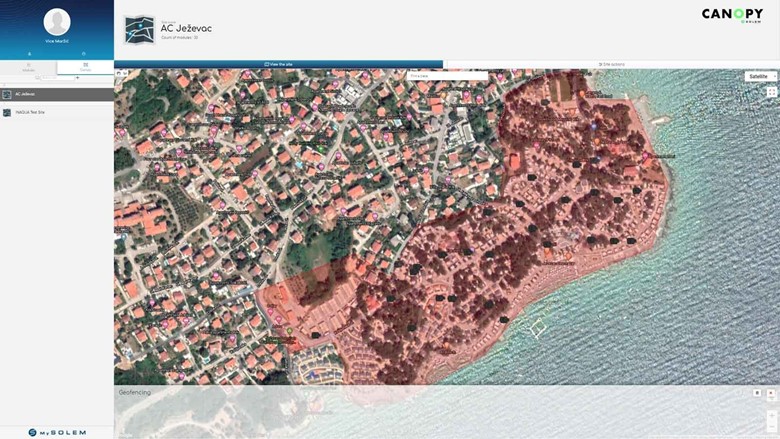The image size is (780, 439).
Task: Click the account icon under user name
Action: pyautogui.click(x=29, y=53)
